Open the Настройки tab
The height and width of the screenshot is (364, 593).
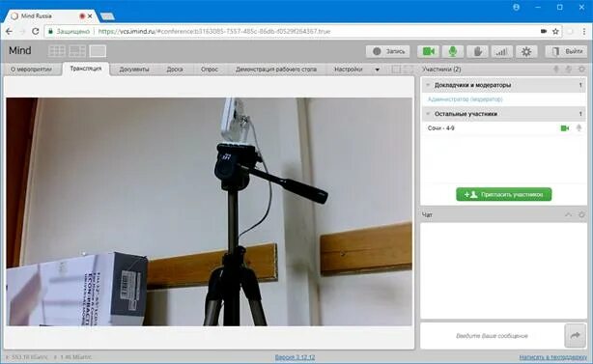349,70
